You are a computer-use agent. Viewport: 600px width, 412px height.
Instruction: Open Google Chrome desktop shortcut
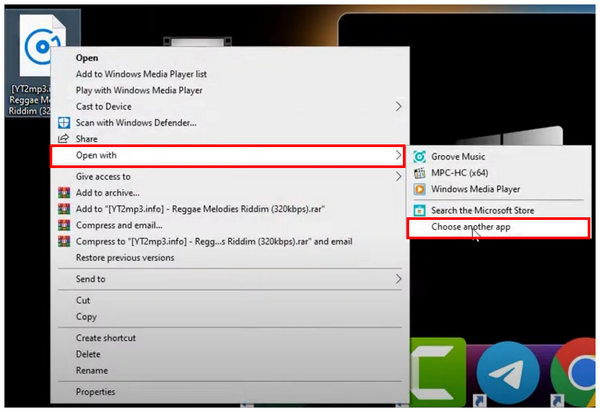(573, 372)
